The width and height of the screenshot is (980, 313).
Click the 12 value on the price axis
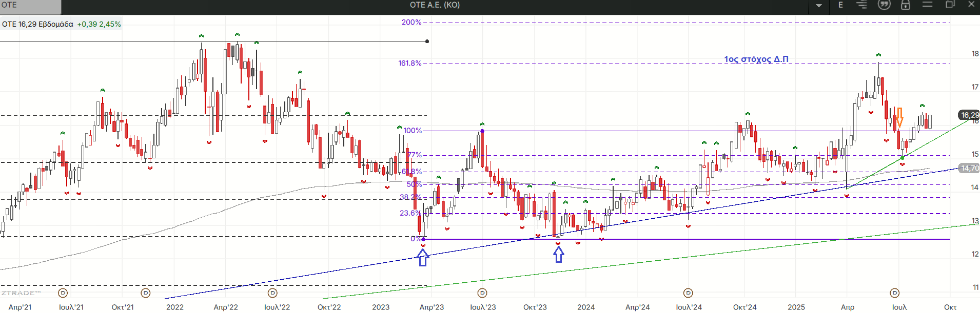[975, 254]
